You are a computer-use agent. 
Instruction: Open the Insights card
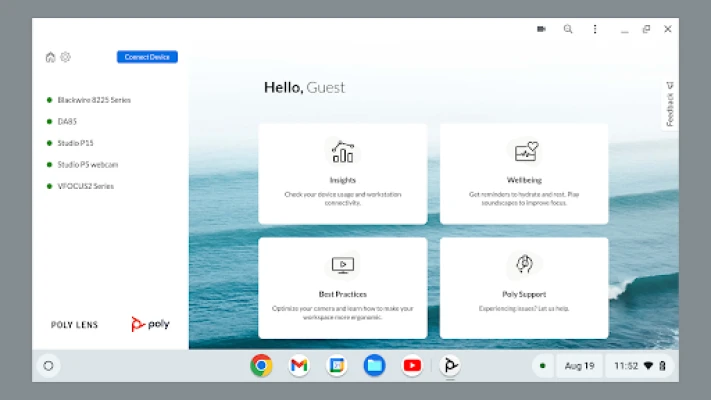point(342,173)
